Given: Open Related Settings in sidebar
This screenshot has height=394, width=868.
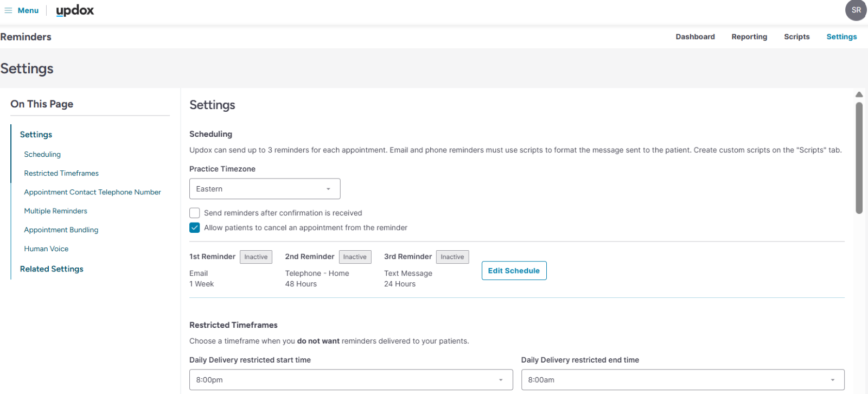Looking at the screenshot, I should point(52,269).
